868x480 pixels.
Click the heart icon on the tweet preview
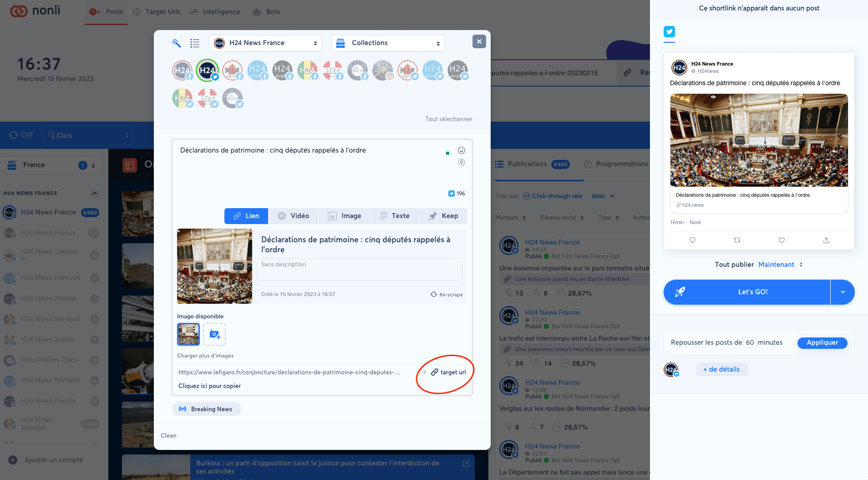click(x=782, y=240)
